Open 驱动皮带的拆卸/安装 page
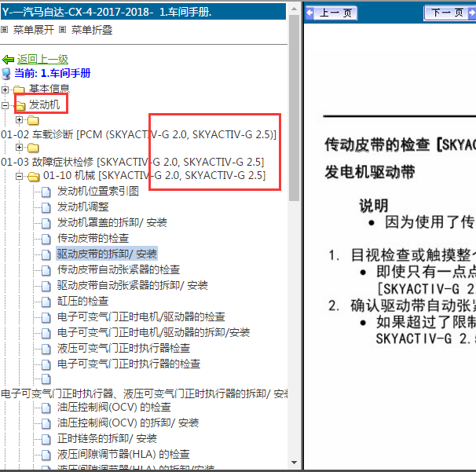 pos(107,254)
